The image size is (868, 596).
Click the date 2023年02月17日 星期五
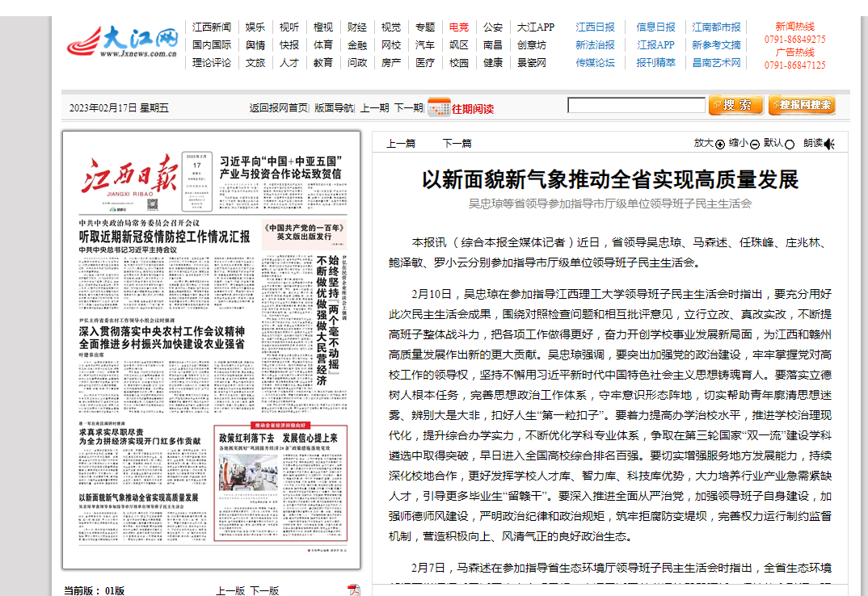click(x=119, y=108)
